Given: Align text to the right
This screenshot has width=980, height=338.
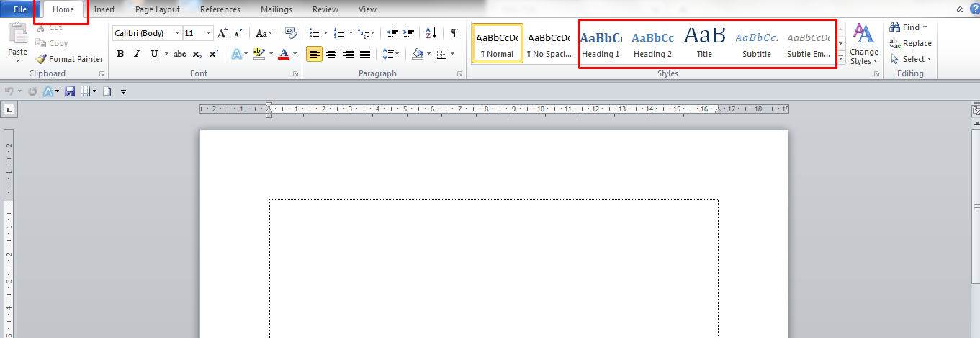Looking at the screenshot, I should pyautogui.click(x=349, y=54).
